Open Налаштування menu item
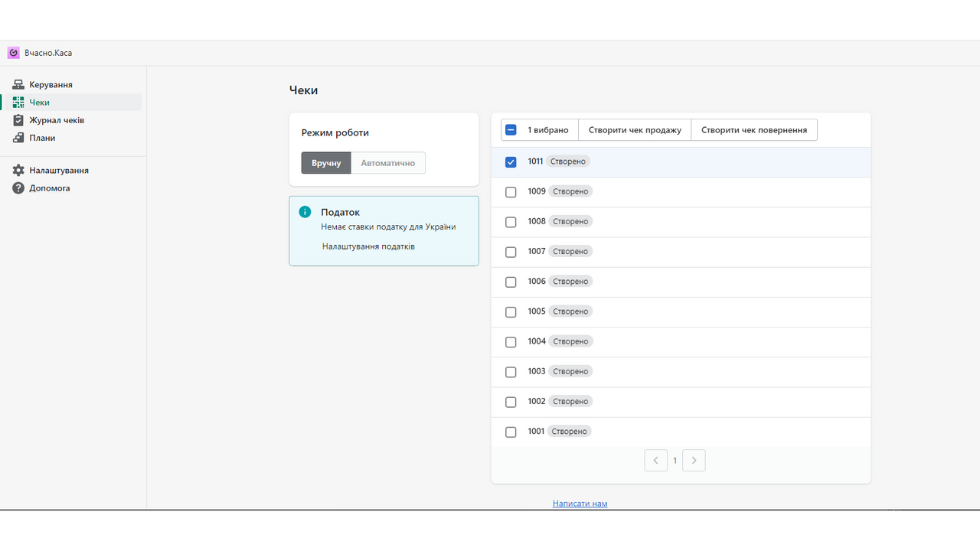Viewport: 980px width, 551px height. (71, 170)
